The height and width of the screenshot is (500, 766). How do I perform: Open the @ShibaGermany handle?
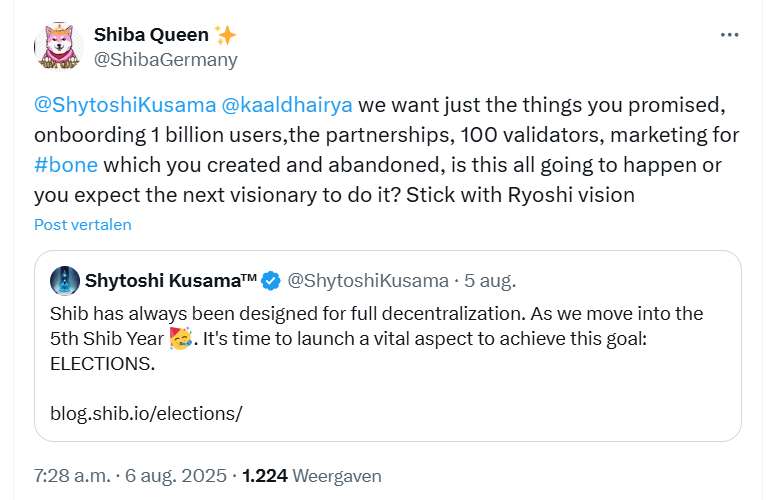pyautogui.click(x=166, y=60)
